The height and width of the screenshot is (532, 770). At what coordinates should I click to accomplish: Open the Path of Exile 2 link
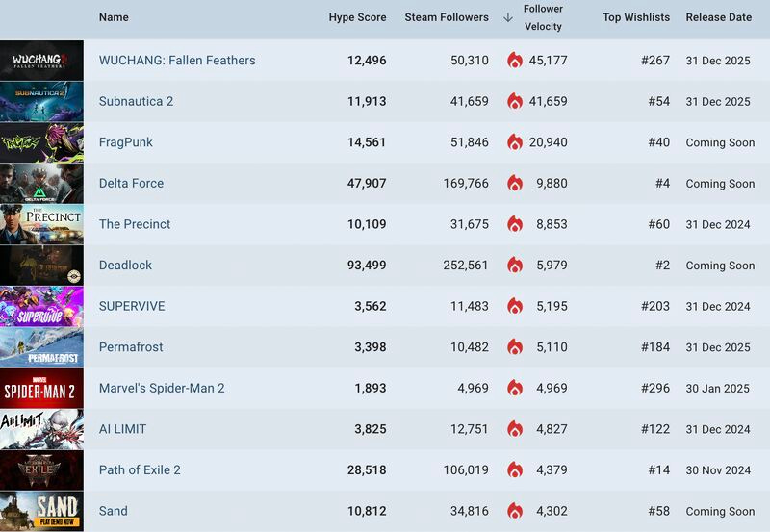(140, 470)
